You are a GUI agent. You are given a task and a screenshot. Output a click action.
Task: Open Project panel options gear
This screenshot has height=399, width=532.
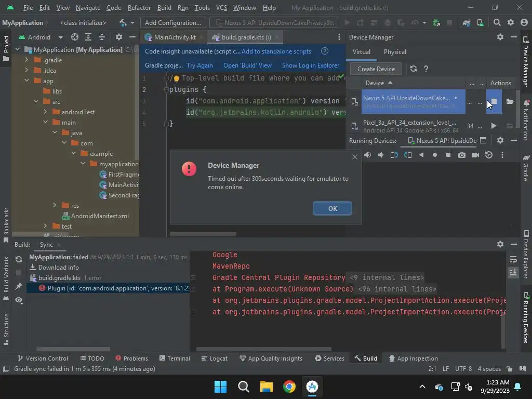coord(119,37)
